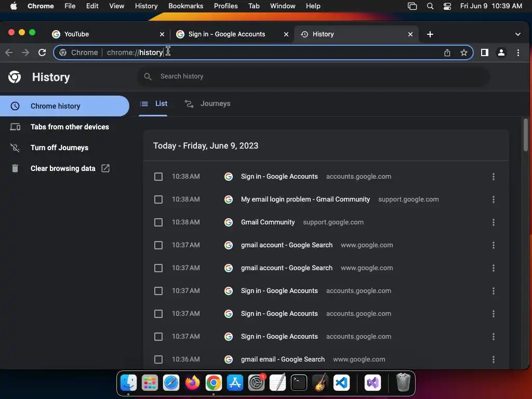Close the Sign in - Google Accounts tab
Screen dimensions: 532x399
coord(286,34)
